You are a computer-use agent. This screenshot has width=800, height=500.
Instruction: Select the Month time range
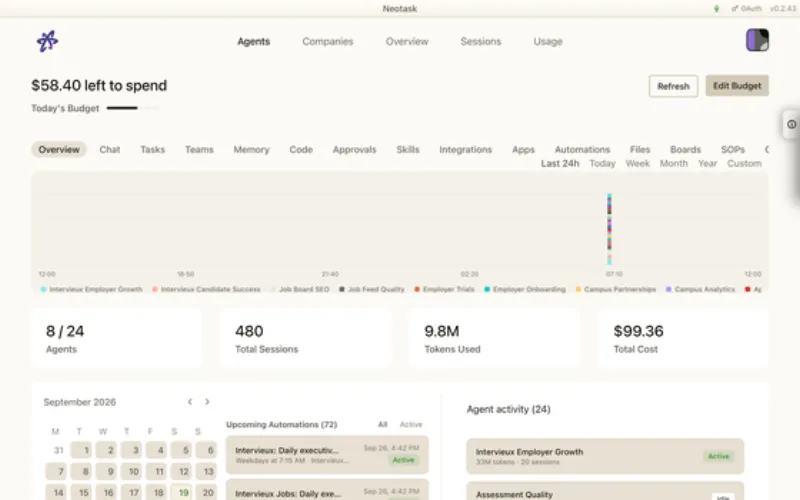point(674,163)
